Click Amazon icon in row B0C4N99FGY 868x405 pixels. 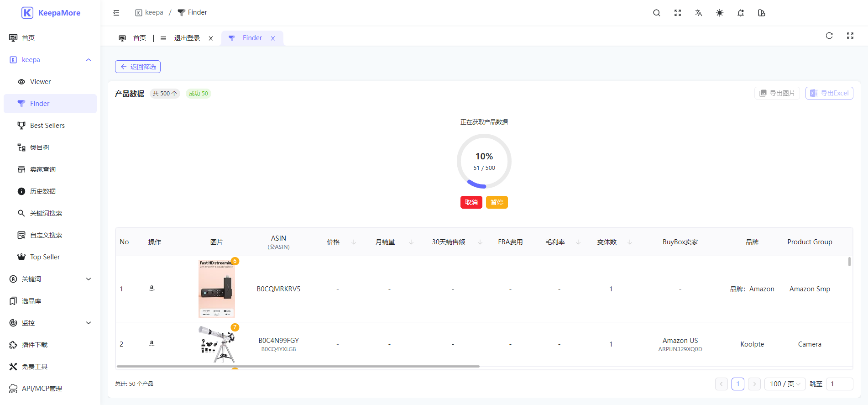[152, 343]
